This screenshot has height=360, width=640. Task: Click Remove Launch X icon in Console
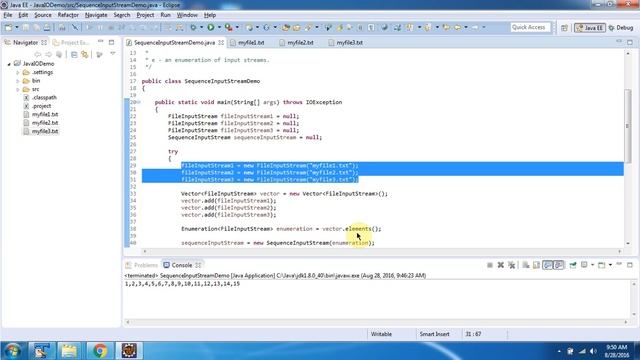500,265
